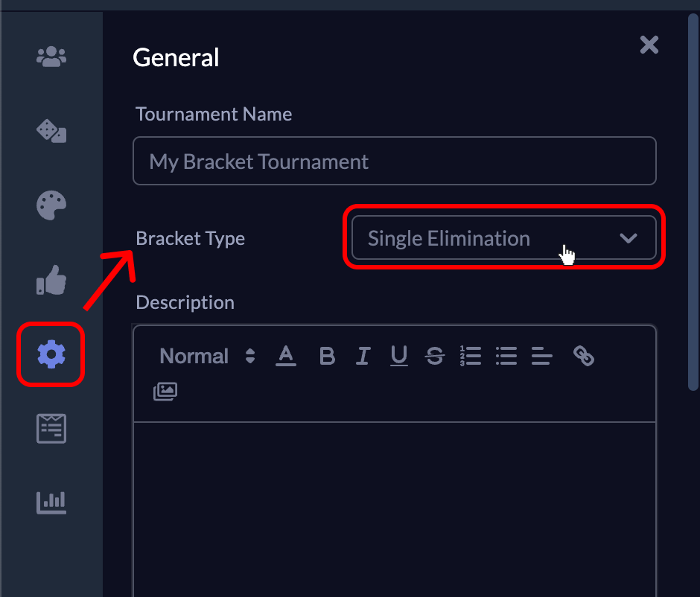Open the Bracket Type Single Elimination dropdown
Viewport: 700px width, 597px height.
click(504, 237)
